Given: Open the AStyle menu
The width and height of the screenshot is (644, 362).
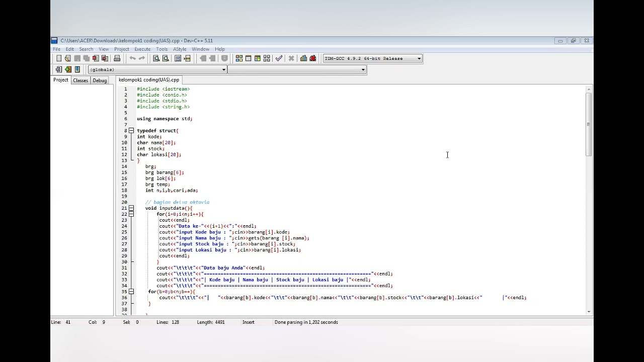Looking at the screenshot, I should (x=180, y=49).
